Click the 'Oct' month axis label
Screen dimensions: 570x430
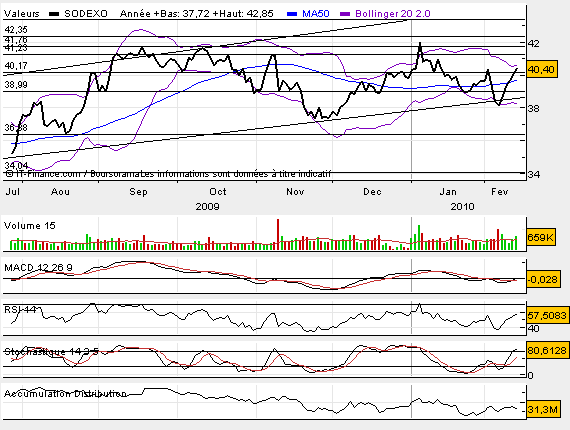[218, 192]
